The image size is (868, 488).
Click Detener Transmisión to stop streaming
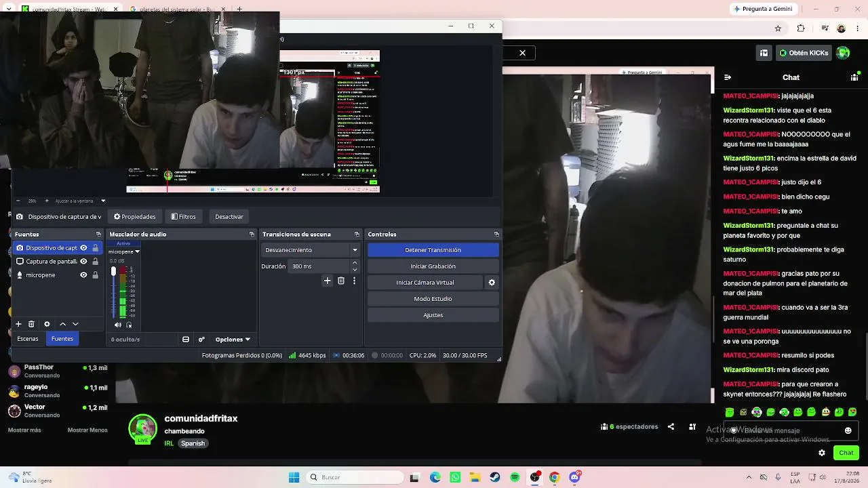[433, 250]
